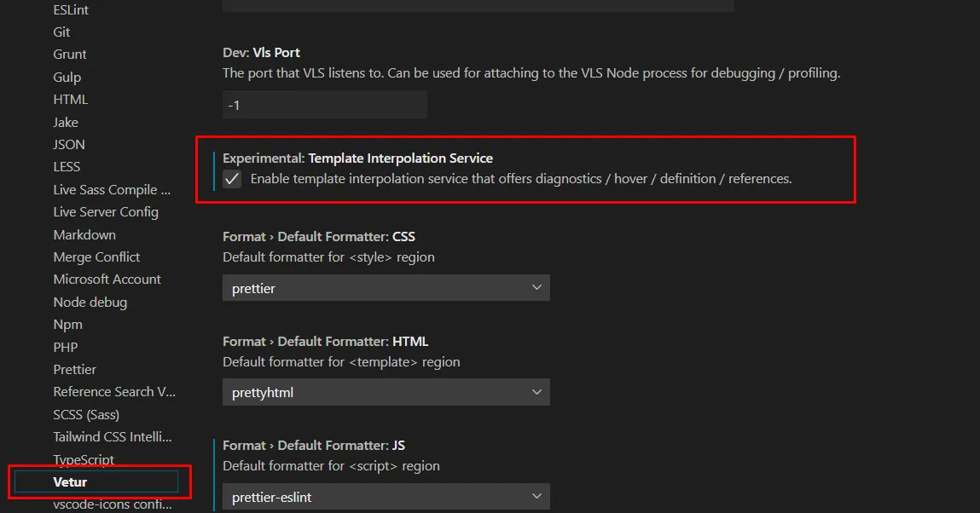Open Markdown settings section
This screenshot has width=980, height=513.
[84, 235]
